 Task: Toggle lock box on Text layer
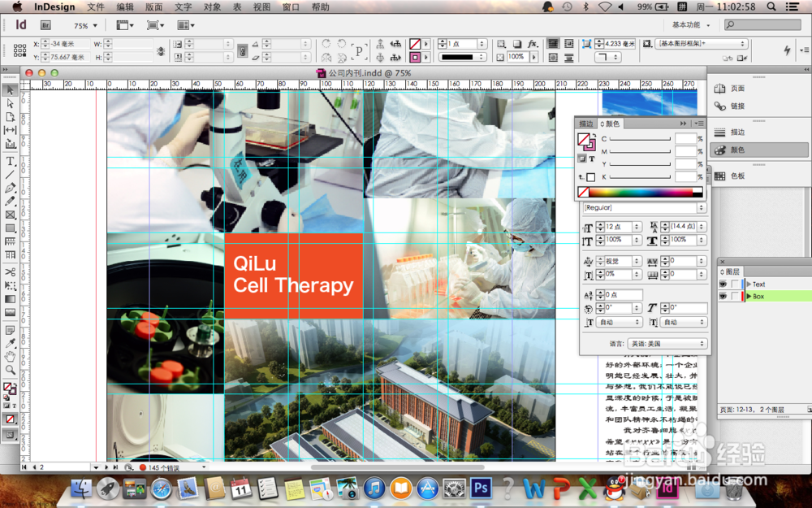734,284
